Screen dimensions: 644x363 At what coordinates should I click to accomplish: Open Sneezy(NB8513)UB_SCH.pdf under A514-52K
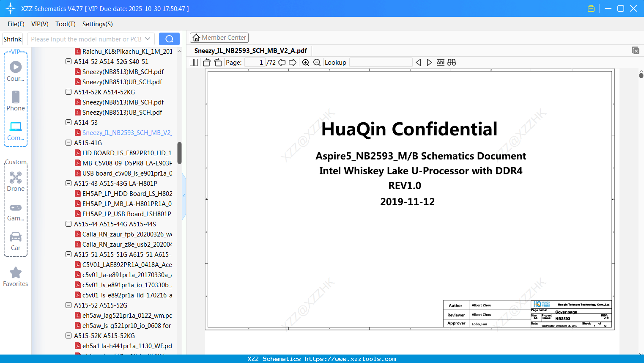pyautogui.click(x=118, y=112)
